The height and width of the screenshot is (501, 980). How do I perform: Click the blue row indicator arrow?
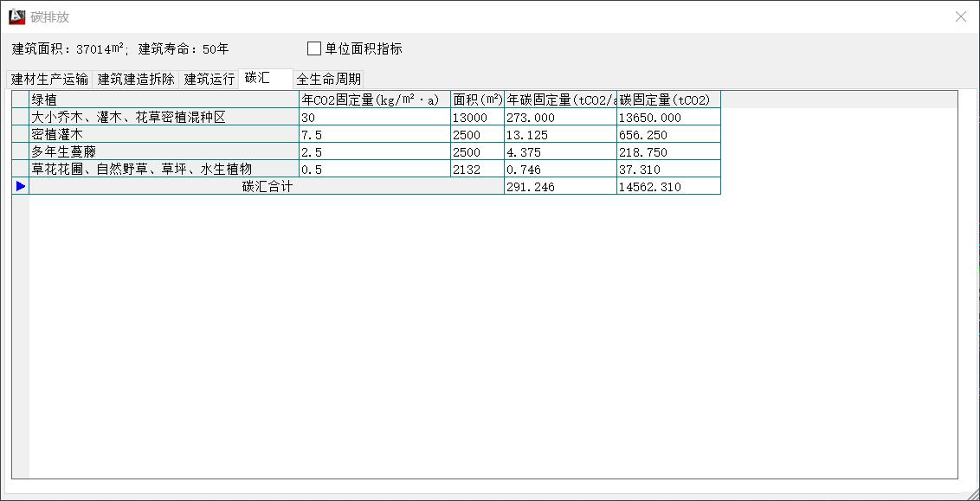tap(21, 186)
